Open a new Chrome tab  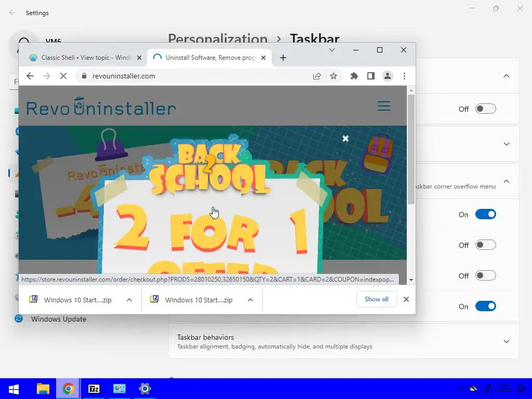pyautogui.click(x=283, y=58)
